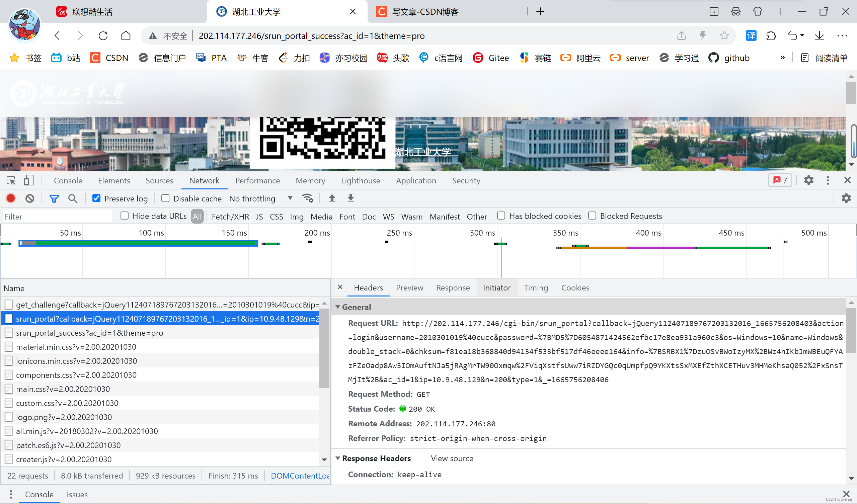Screen dimensions: 857x504
Task: Click View source for response headers
Action: pyautogui.click(x=452, y=458)
